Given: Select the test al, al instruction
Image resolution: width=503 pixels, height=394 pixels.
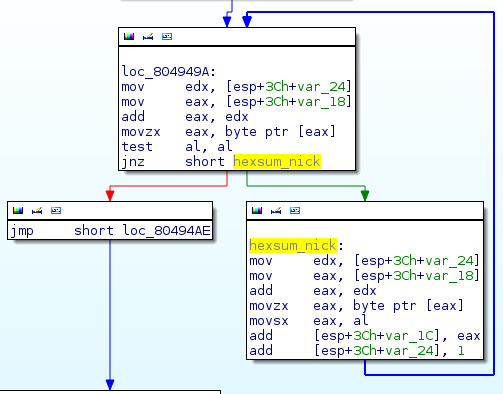Looking at the screenshot, I should click(x=177, y=147).
